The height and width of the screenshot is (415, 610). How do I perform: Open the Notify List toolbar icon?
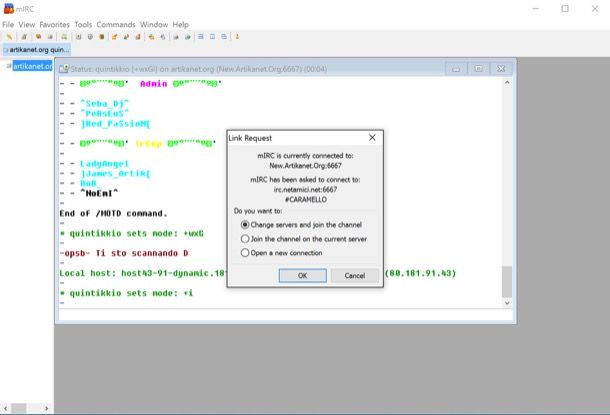tap(176, 37)
